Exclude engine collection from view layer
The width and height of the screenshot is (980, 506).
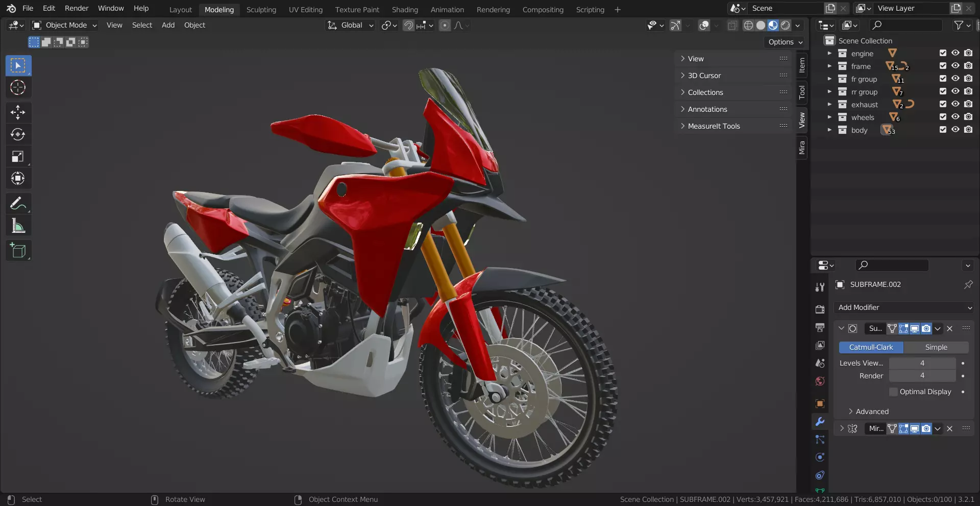tap(943, 53)
